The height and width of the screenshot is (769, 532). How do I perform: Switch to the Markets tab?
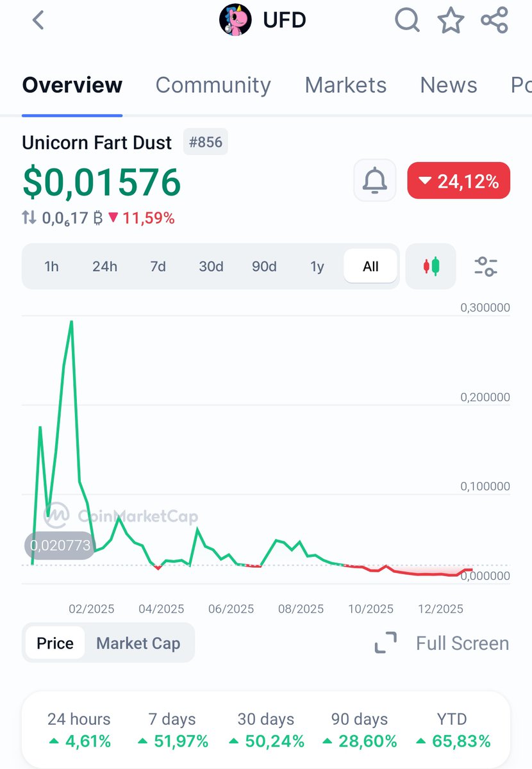tap(345, 85)
